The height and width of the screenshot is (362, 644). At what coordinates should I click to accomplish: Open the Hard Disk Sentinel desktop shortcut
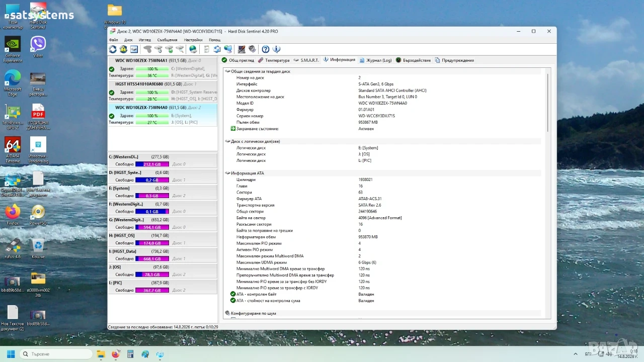click(x=38, y=16)
